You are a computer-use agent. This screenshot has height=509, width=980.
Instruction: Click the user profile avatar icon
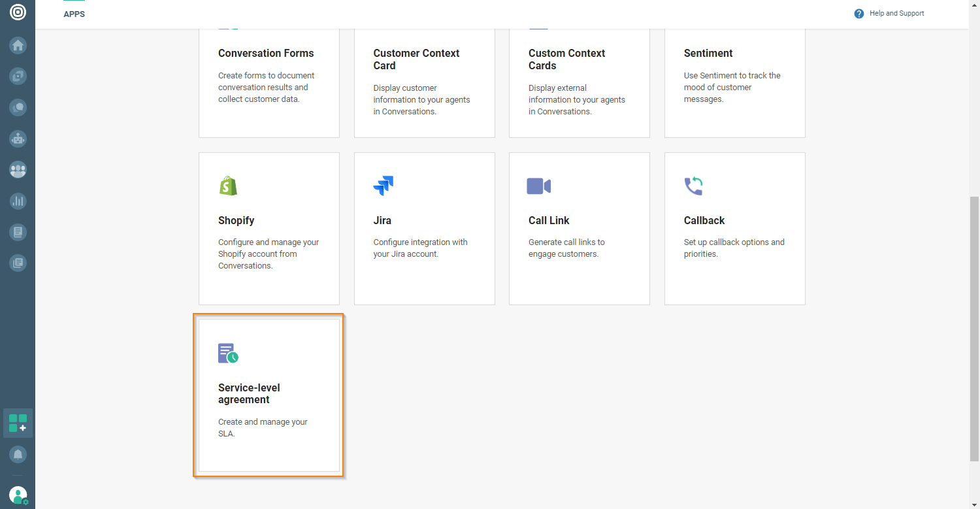18,495
